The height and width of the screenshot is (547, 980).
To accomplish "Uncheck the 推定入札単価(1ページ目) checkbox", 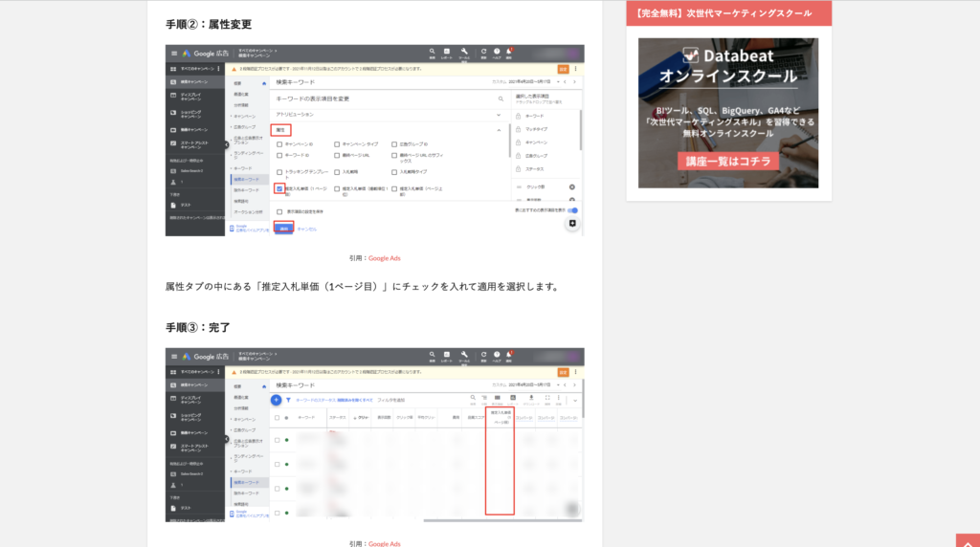I will 279,188.
